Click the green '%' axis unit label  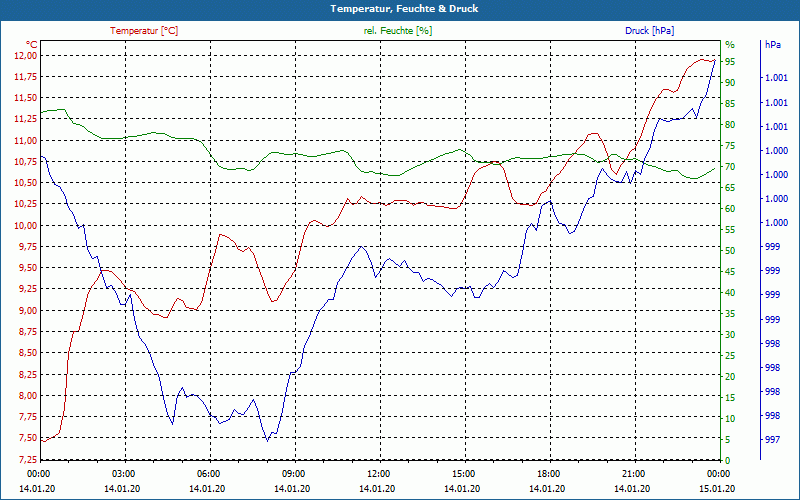tap(730, 44)
